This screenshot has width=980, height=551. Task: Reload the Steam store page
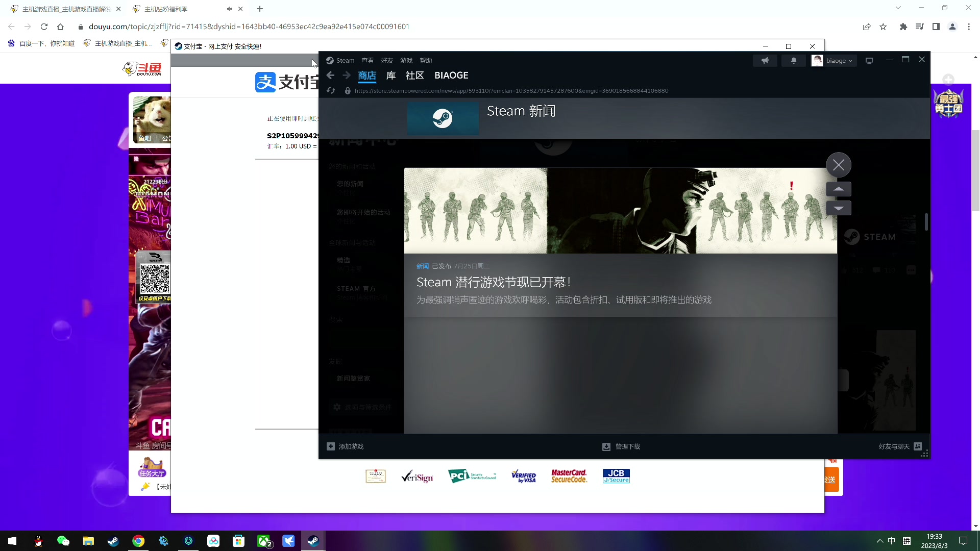(x=331, y=91)
